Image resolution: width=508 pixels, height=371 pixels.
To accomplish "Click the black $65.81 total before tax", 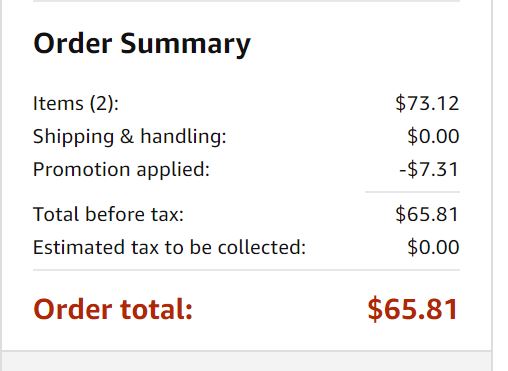I will pyautogui.click(x=427, y=214).
